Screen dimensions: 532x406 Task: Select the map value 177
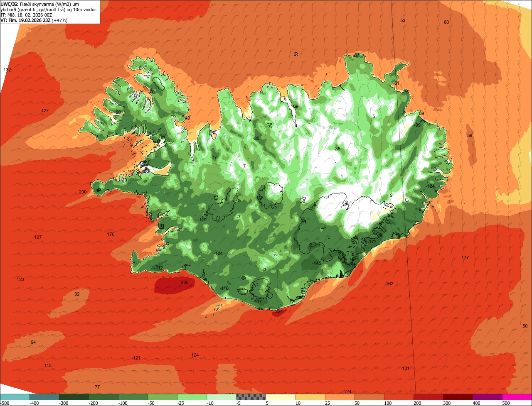pyautogui.click(x=465, y=257)
